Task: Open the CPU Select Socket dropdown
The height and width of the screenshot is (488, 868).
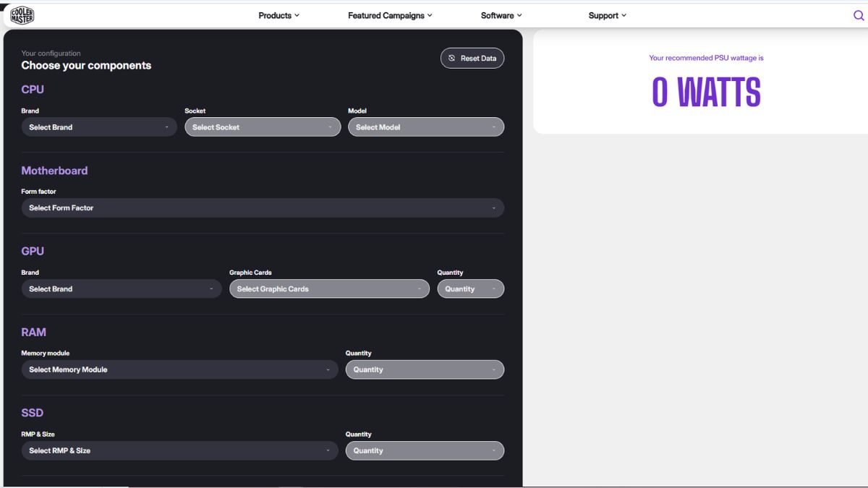Action: point(263,127)
